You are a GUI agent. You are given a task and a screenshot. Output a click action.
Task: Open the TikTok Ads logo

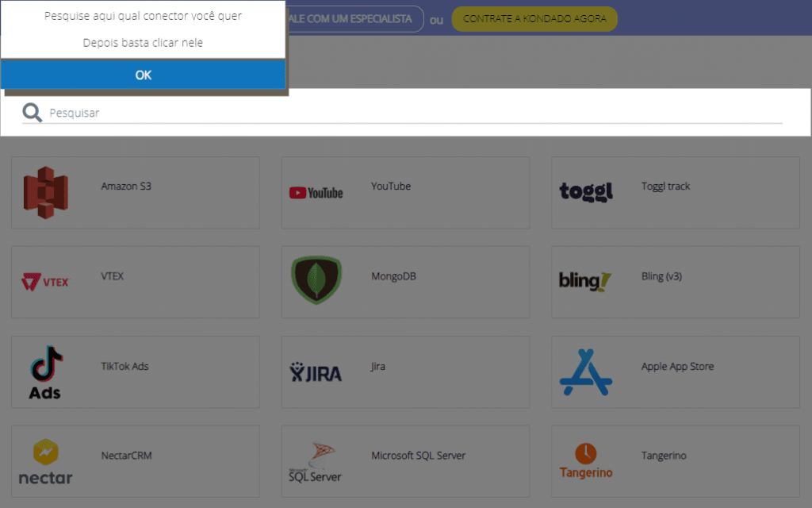point(45,371)
